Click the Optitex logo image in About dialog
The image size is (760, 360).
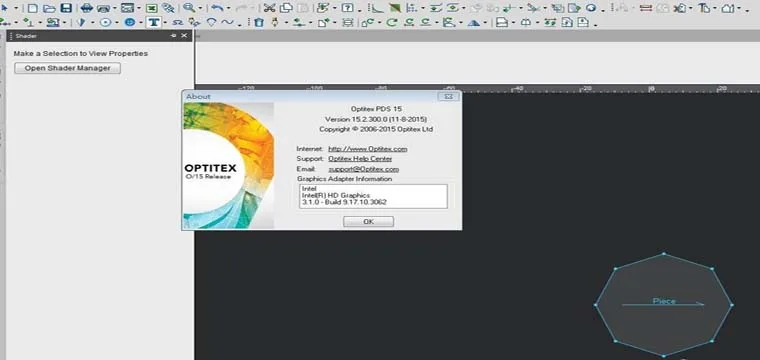tap(228, 165)
